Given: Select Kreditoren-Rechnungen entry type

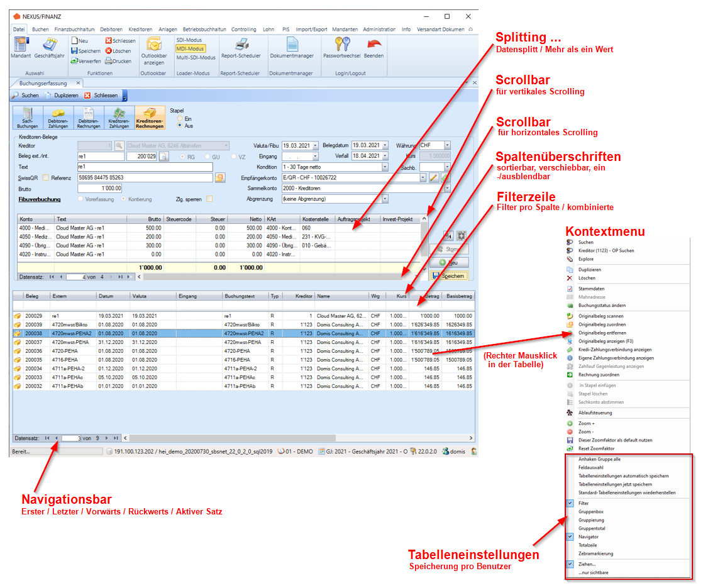Looking at the screenshot, I should [150, 118].
